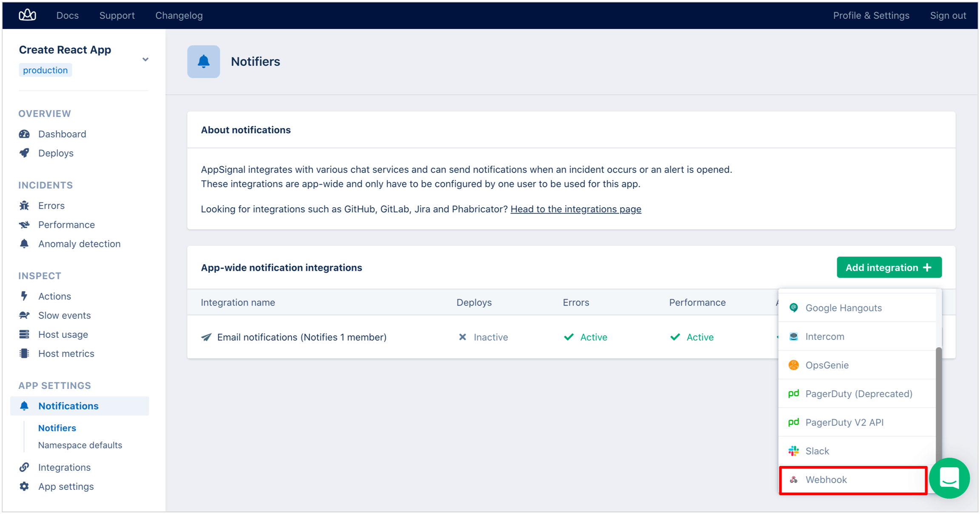Screen dimensions: 980x514
Task: Click the Webhook logo icon
Action: [x=794, y=480]
